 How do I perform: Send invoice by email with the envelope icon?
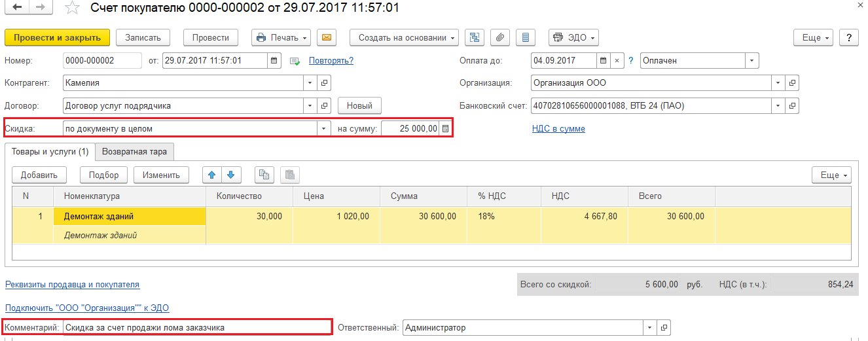point(327,37)
